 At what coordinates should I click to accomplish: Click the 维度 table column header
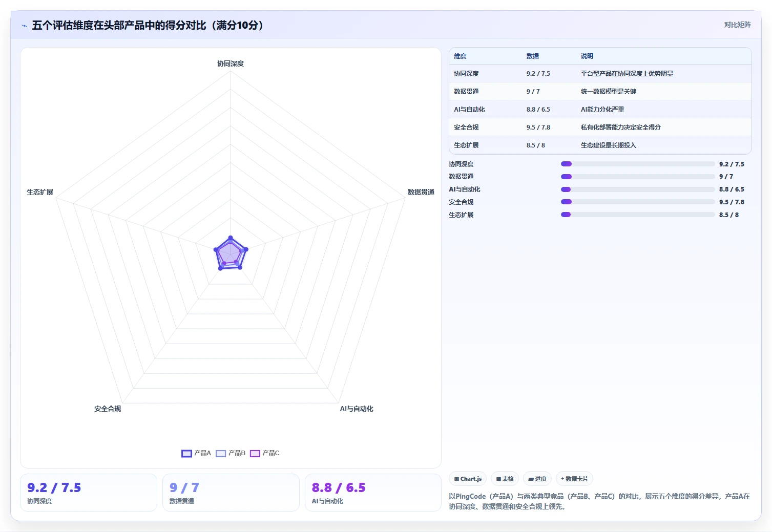(x=460, y=56)
